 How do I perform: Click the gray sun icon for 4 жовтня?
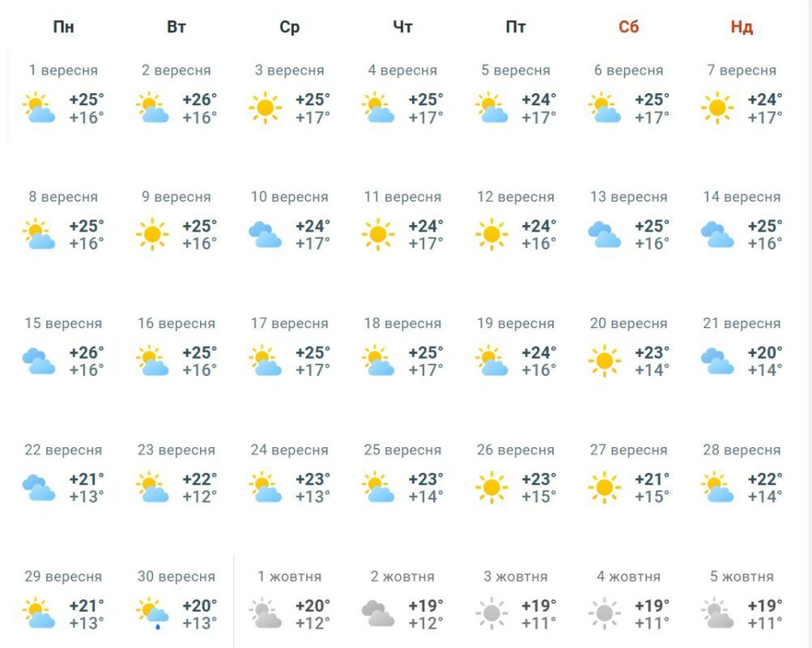604,614
